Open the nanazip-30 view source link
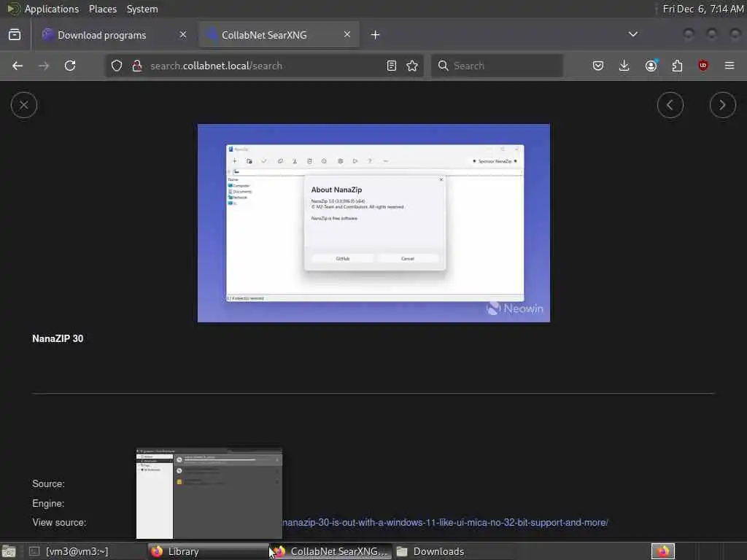747x560 pixels. pyautogui.click(x=445, y=522)
